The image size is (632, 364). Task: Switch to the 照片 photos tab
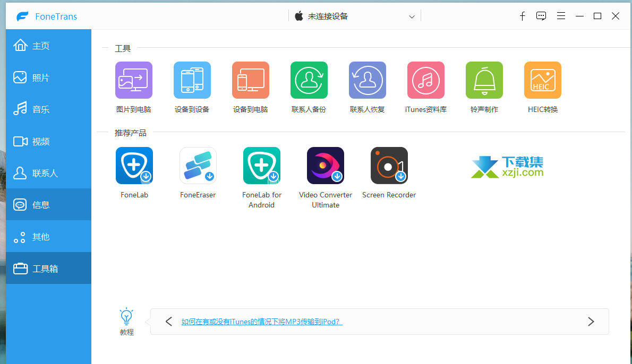(x=48, y=77)
